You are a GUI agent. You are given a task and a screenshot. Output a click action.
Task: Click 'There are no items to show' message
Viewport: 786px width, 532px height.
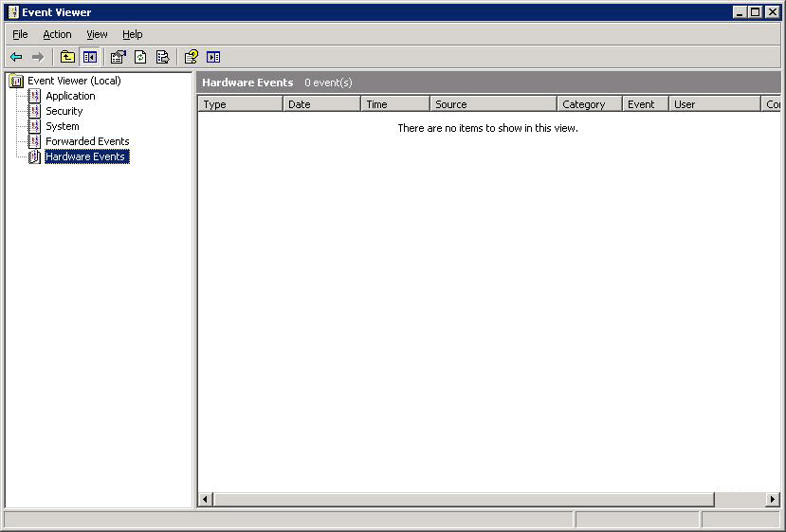487,128
